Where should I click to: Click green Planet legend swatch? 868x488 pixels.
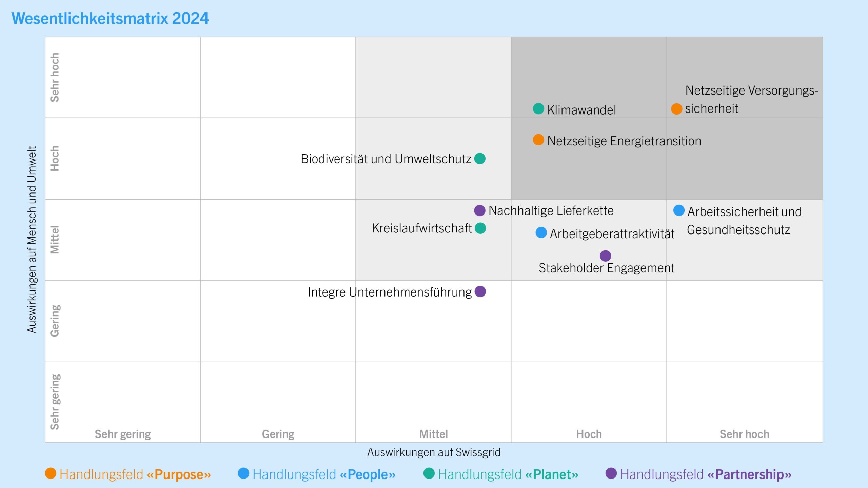pyautogui.click(x=429, y=473)
